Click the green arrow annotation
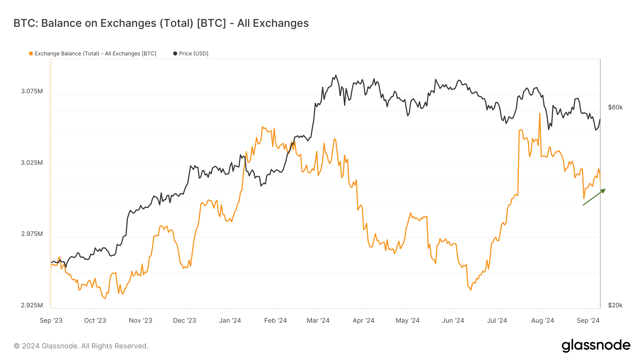 click(x=594, y=197)
